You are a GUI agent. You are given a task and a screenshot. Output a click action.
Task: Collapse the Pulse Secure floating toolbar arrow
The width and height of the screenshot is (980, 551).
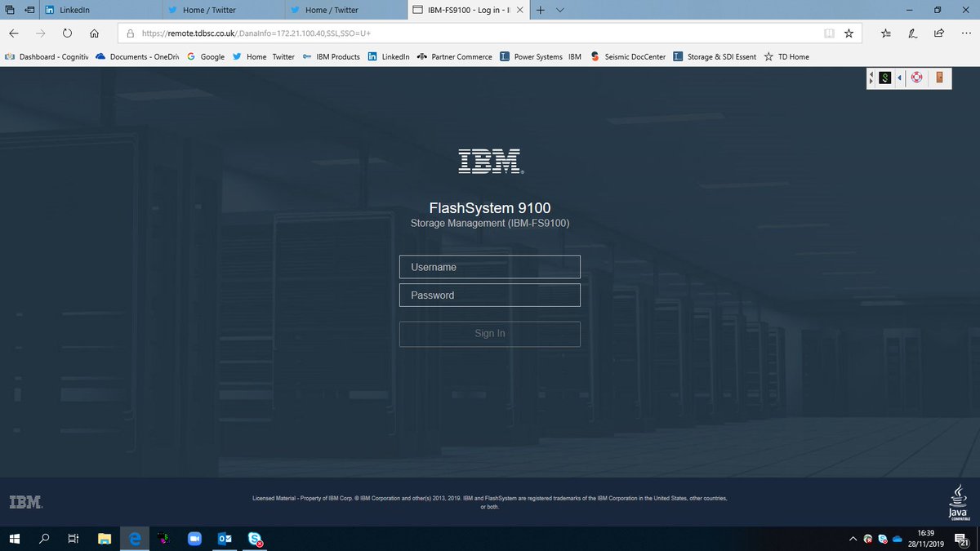point(900,78)
